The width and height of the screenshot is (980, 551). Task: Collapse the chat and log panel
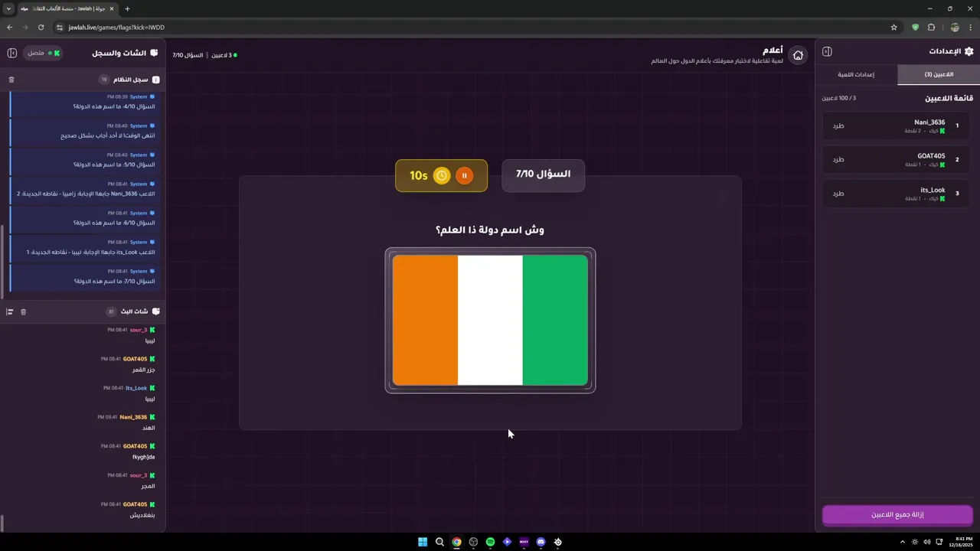click(x=12, y=53)
